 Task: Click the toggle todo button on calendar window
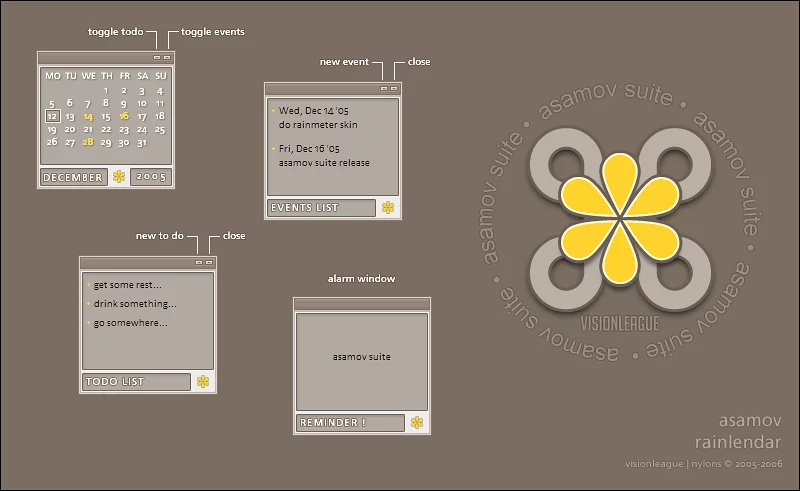[157, 58]
